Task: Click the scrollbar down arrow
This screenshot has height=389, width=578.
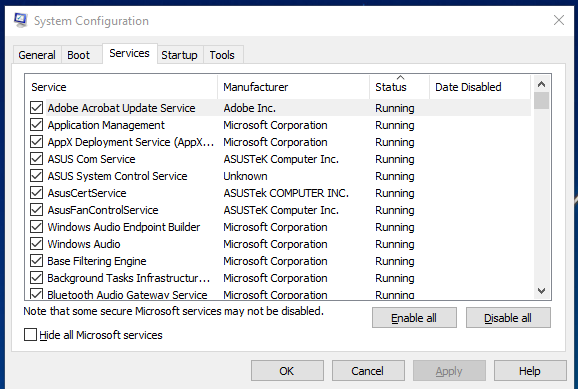Action: (541, 291)
